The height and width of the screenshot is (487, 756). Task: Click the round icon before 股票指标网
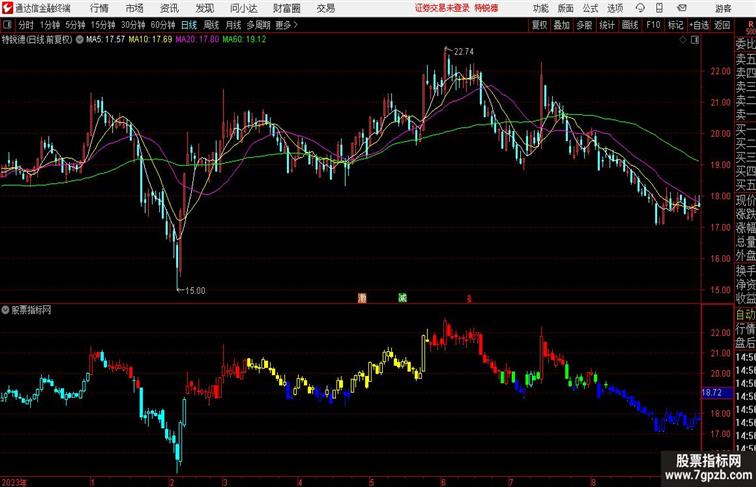pyautogui.click(x=5, y=310)
